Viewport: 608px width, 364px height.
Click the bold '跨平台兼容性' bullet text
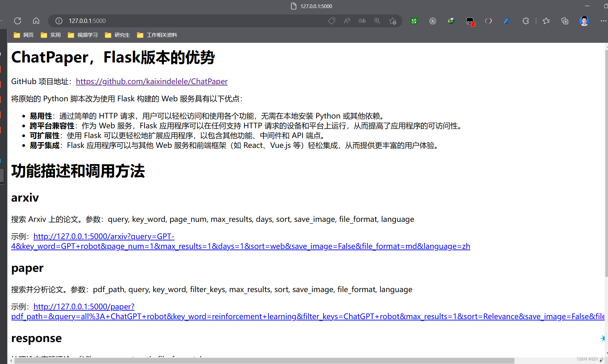[x=52, y=126]
